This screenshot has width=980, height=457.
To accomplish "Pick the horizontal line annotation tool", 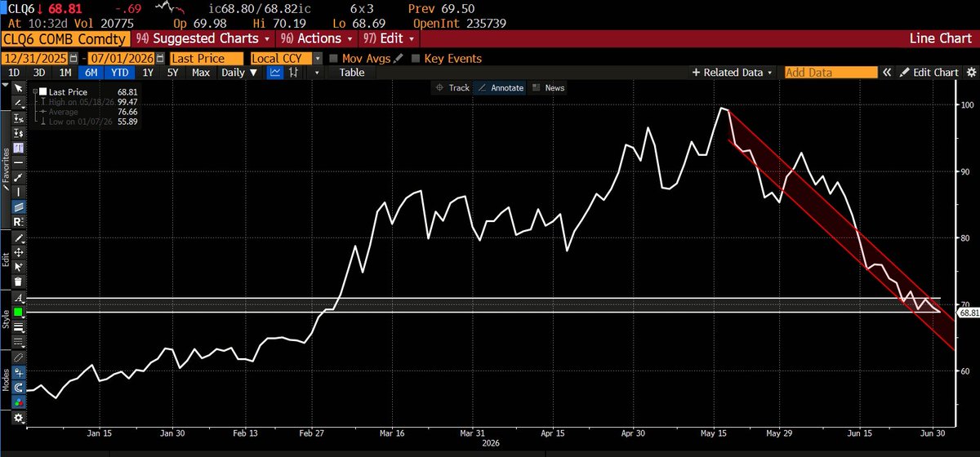I will pos(20,162).
